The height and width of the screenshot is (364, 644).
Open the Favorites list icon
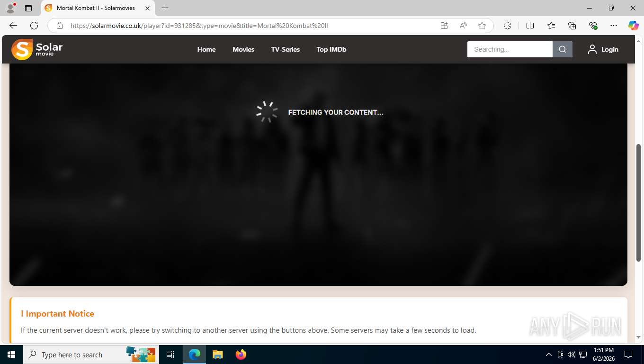point(551,26)
